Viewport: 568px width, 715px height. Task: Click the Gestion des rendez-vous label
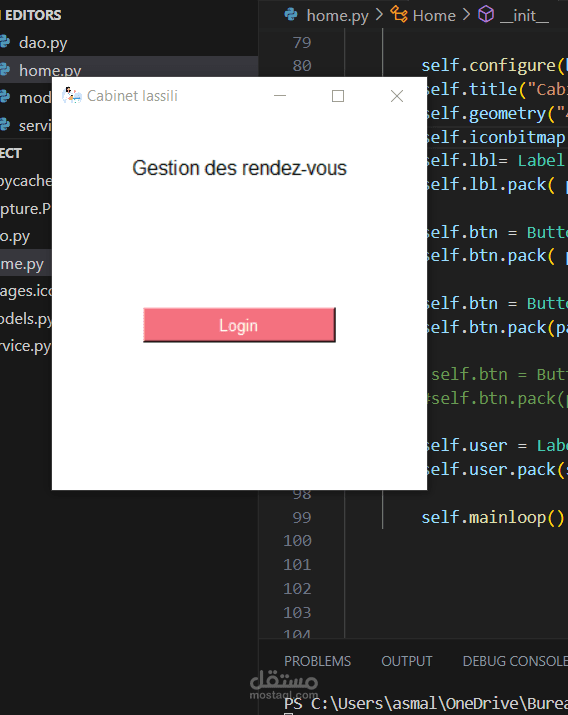click(239, 168)
